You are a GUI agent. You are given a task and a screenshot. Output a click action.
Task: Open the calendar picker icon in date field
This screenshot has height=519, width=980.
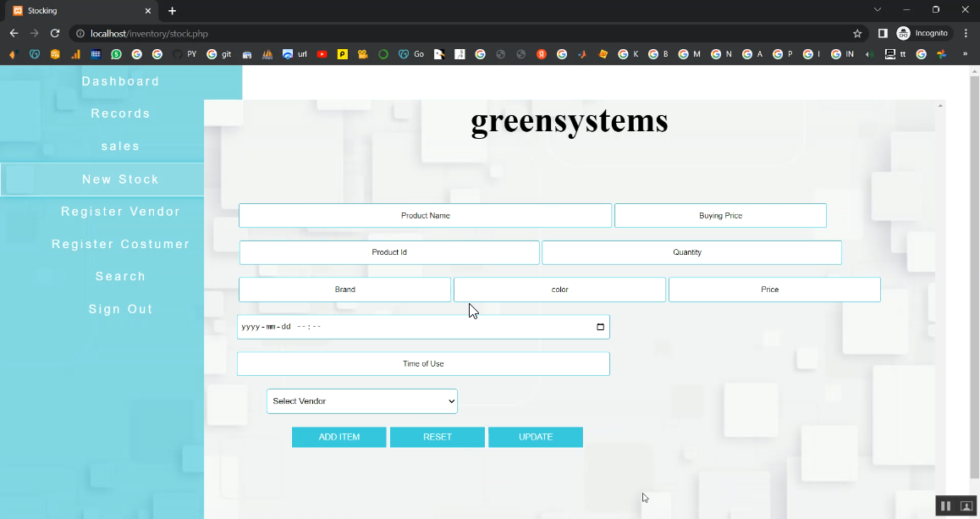[x=600, y=327]
